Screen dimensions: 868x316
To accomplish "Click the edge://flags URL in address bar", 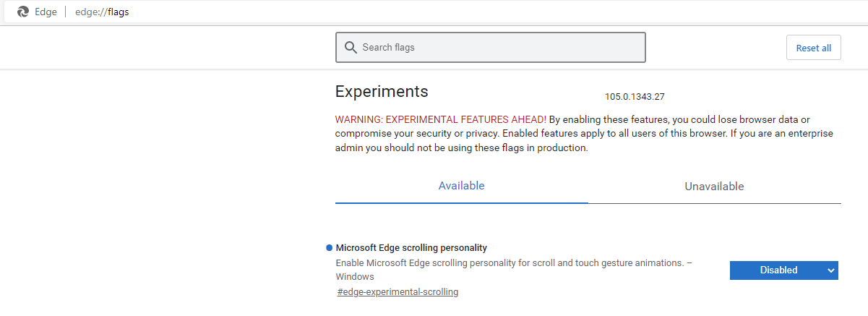I will 102,12.
